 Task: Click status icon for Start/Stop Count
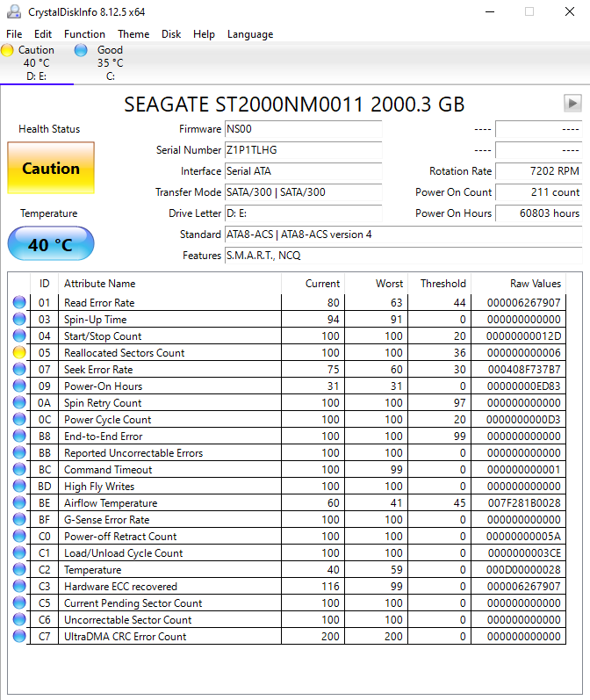(x=19, y=336)
